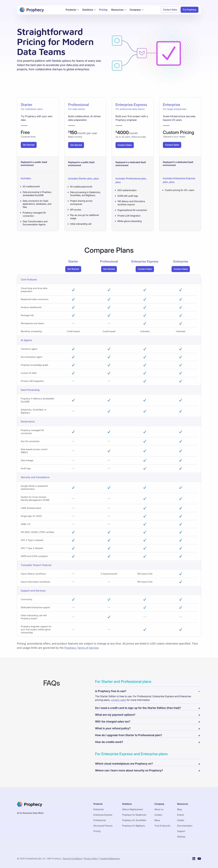Go to the Pricing nav item

[103, 10]
